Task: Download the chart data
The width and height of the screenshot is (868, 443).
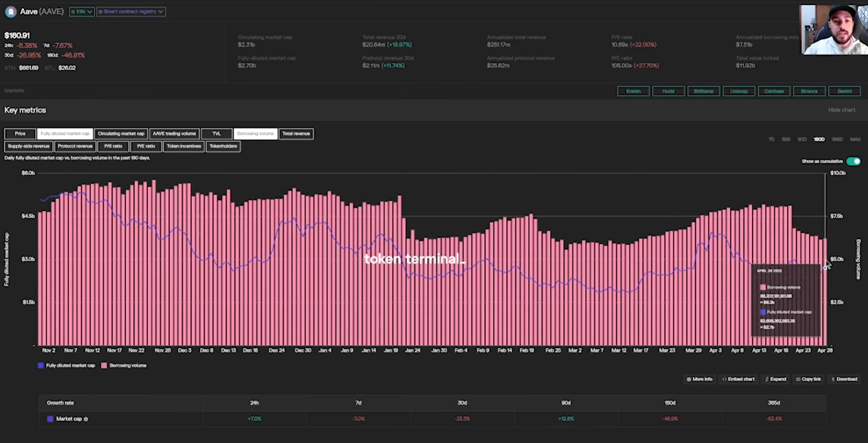Action: [844, 379]
